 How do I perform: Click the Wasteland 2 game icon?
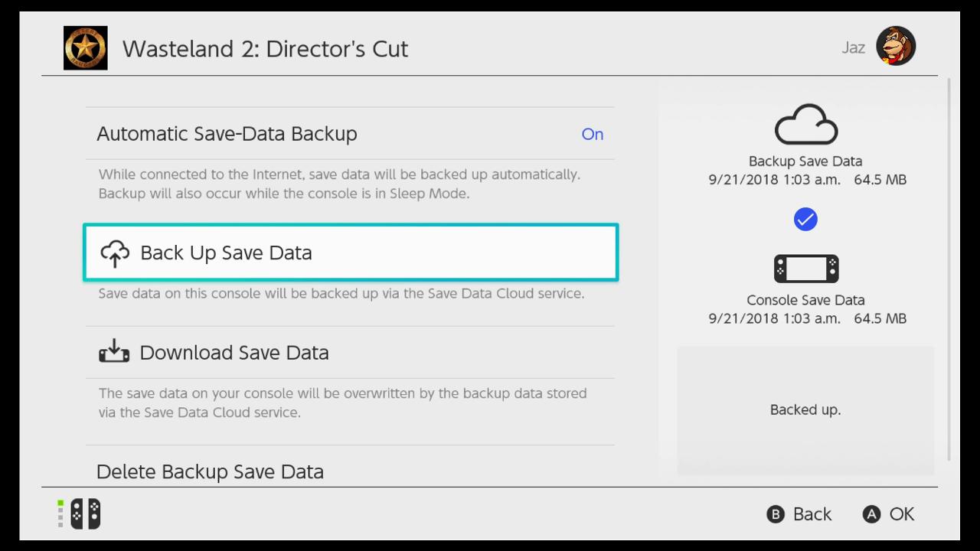85,47
